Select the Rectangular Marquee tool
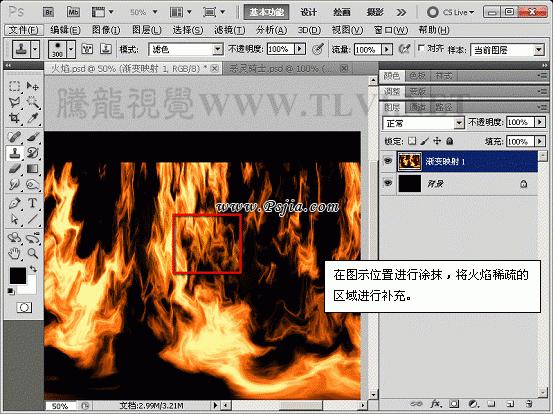553x414 pixels. tap(14, 86)
